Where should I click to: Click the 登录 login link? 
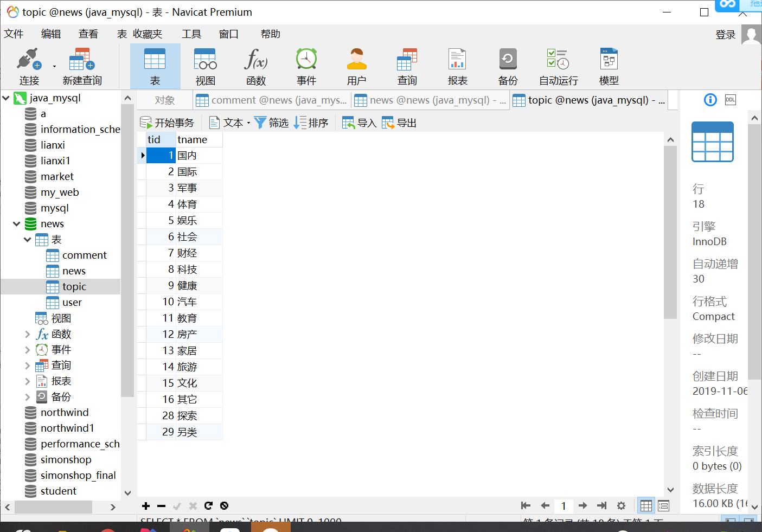click(726, 35)
